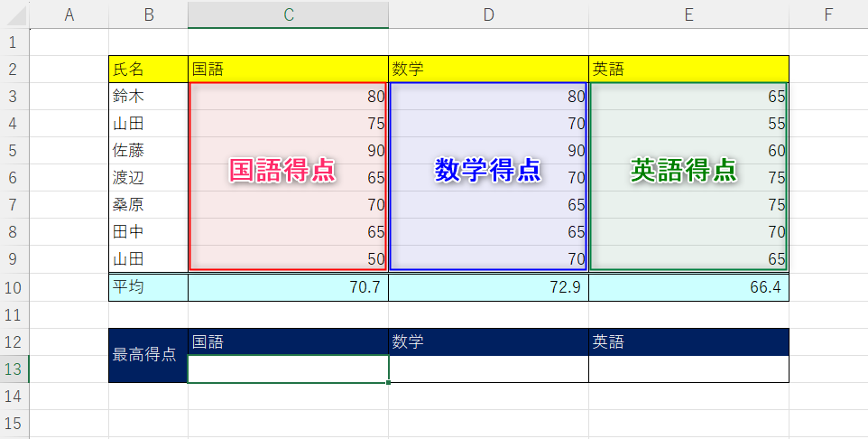This screenshot has width=868, height=439.
Task: Select 佐藤's 国語 score 90
Action: pos(289,151)
